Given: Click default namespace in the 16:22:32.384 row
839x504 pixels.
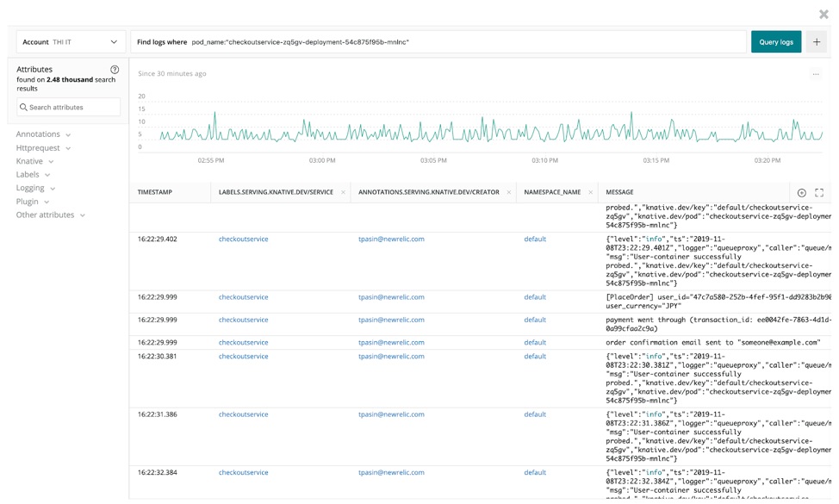Looking at the screenshot, I should point(535,472).
